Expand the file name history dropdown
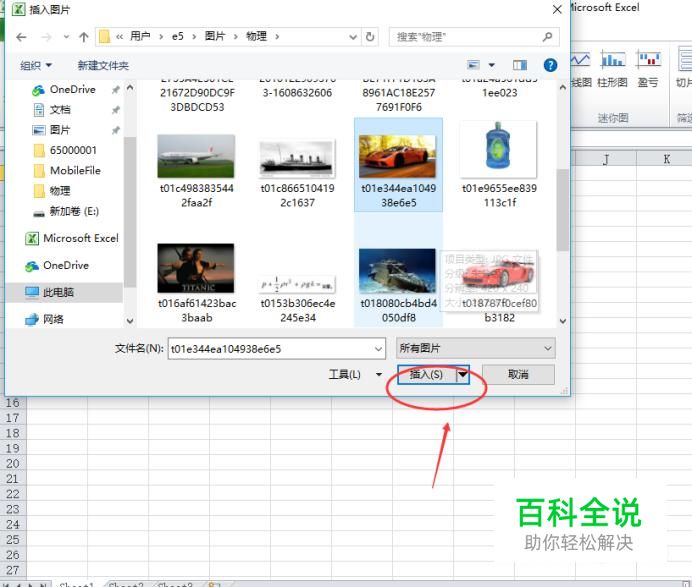692x587 pixels. click(378, 349)
